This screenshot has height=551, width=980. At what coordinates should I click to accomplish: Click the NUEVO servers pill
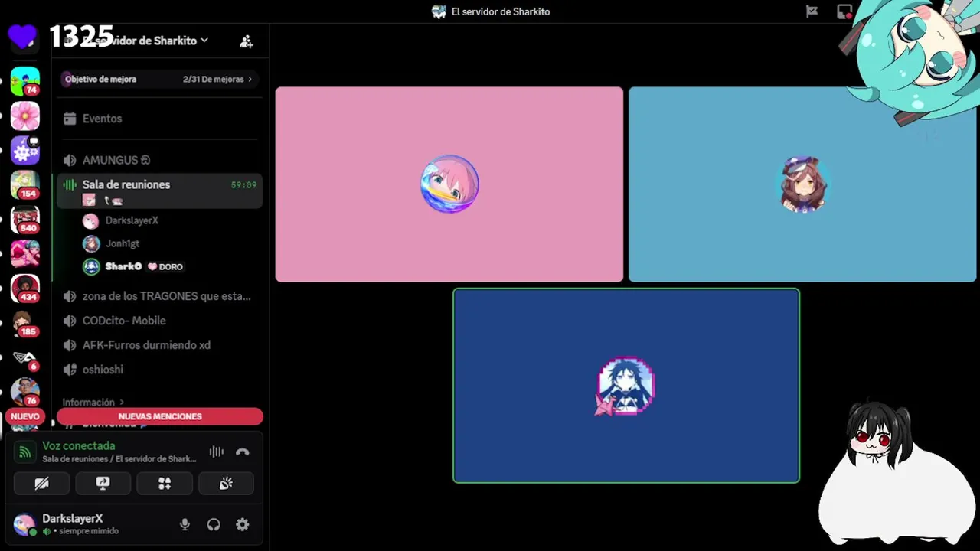25,416
